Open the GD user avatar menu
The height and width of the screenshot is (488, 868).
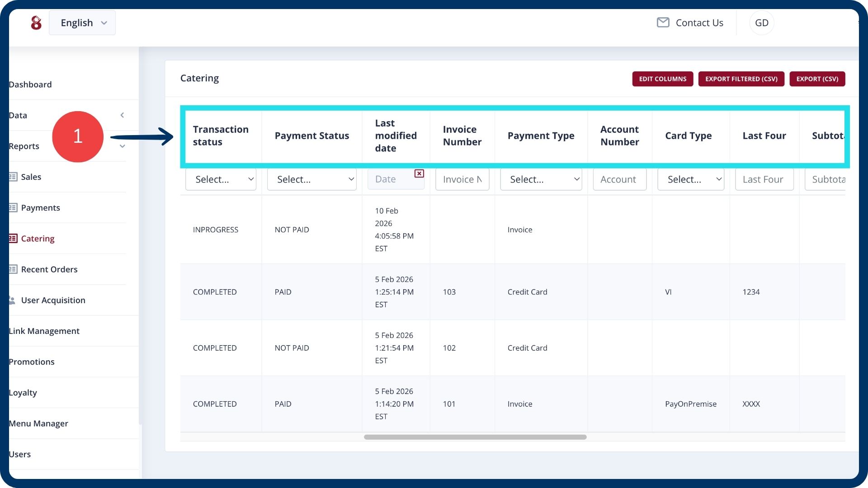[x=761, y=23]
